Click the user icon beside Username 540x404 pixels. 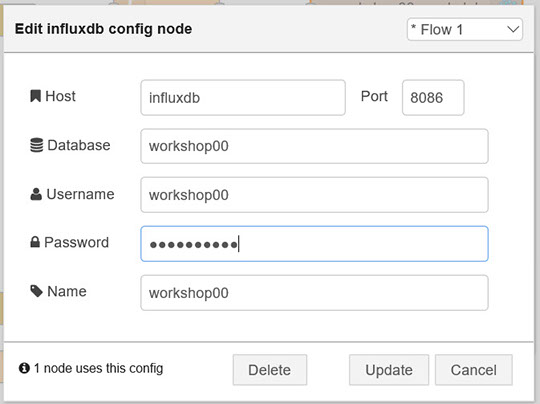click(36, 194)
